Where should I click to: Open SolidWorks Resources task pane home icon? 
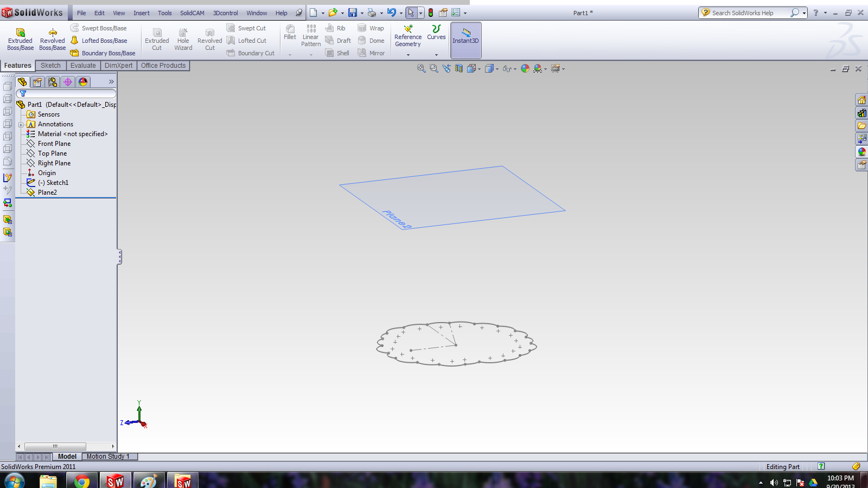click(861, 100)
